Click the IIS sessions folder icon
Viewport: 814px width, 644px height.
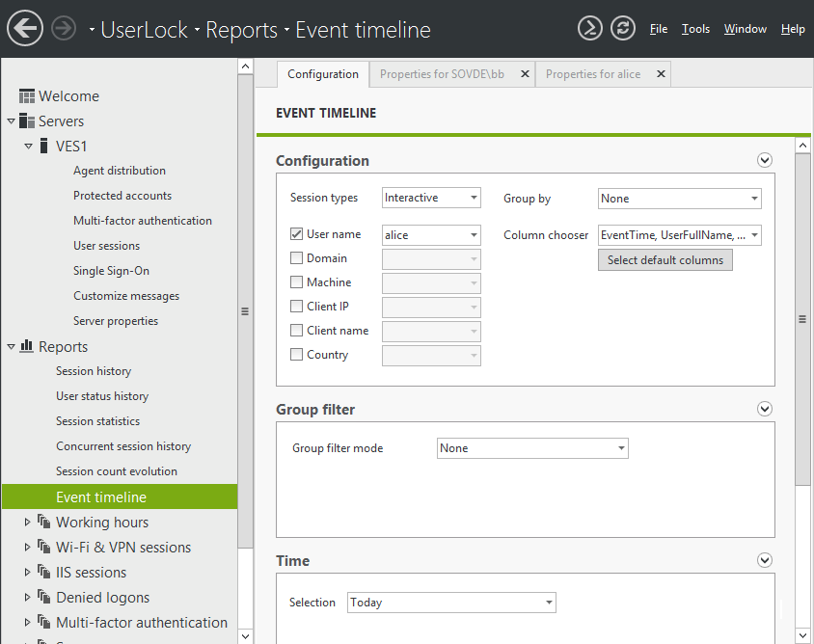(44, 572)
